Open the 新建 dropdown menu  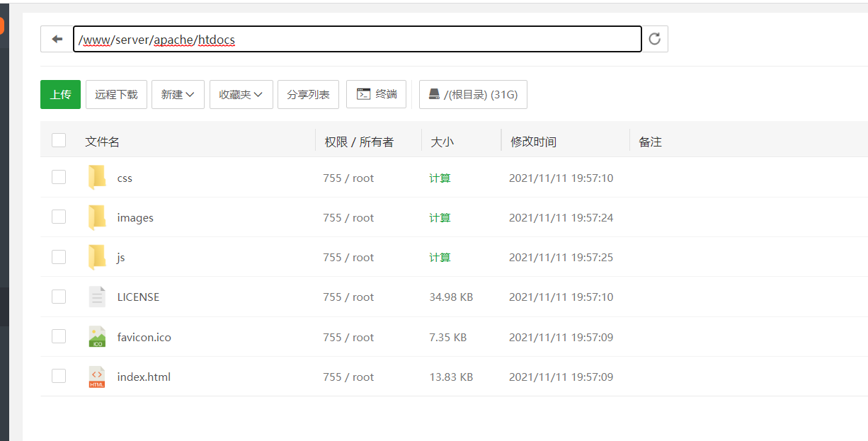point(178,94)
